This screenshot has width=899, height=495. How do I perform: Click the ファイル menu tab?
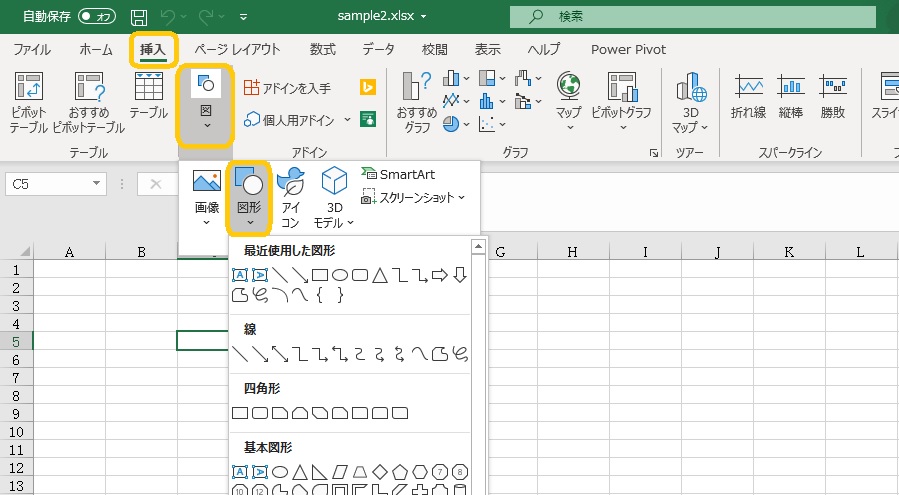[32, 49]
